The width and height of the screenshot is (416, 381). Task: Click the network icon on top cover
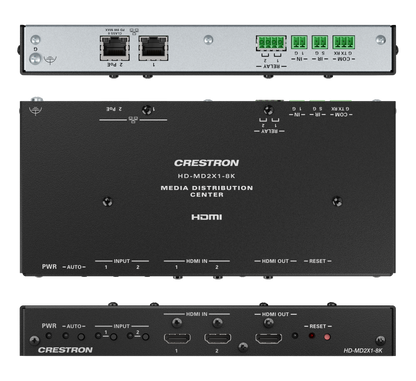click(133, 120)
